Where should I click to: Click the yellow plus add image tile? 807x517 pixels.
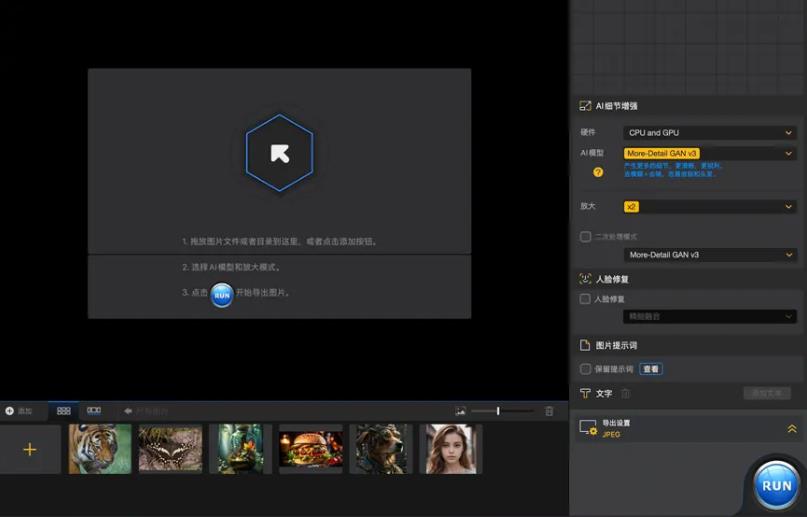pos(30,450)
